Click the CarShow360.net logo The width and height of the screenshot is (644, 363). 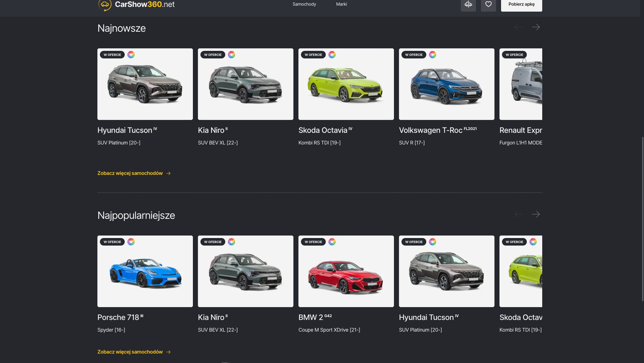tap(136, 5)
